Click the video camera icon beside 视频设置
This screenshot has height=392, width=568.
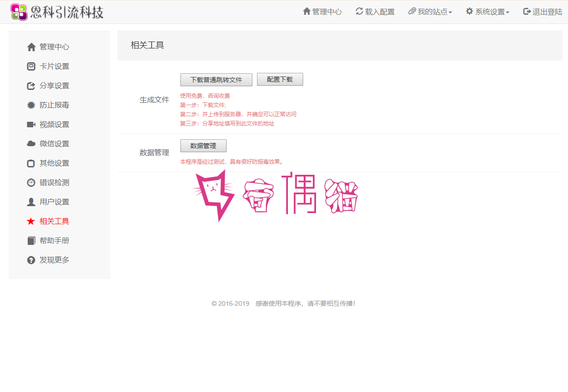(31, 125)
